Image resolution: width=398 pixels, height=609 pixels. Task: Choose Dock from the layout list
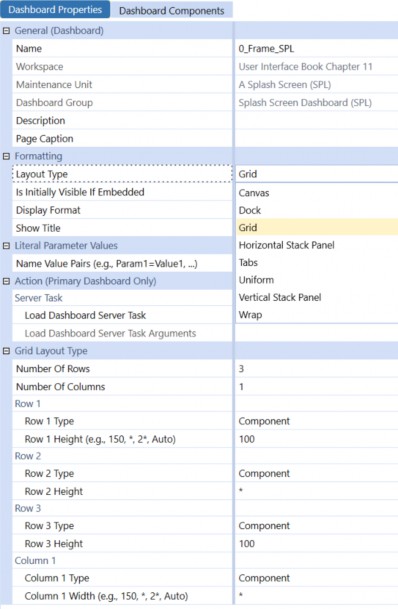[317, 210]
